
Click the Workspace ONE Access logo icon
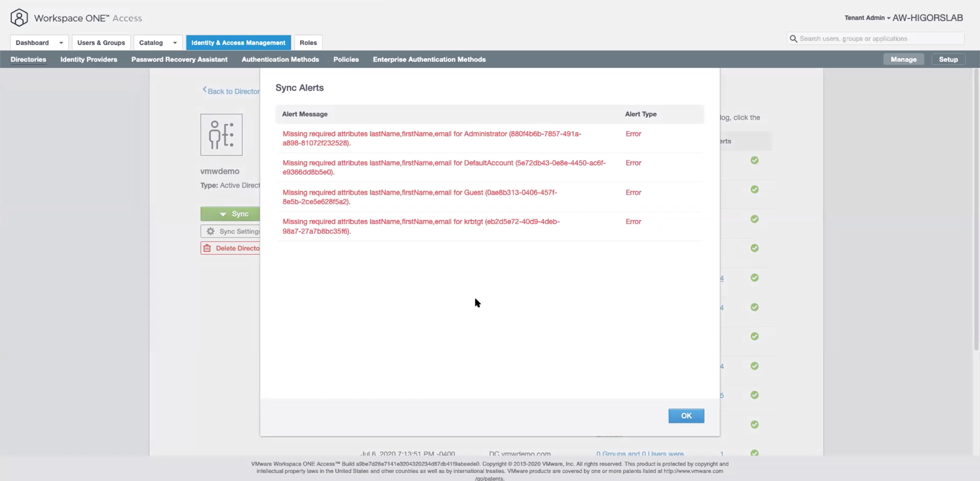coord(19,17)
